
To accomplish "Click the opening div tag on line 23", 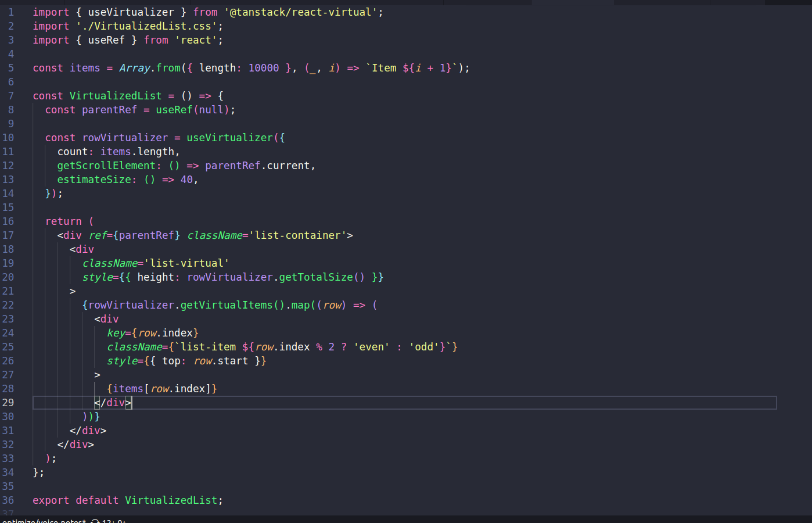I will (x=106, y=319).
